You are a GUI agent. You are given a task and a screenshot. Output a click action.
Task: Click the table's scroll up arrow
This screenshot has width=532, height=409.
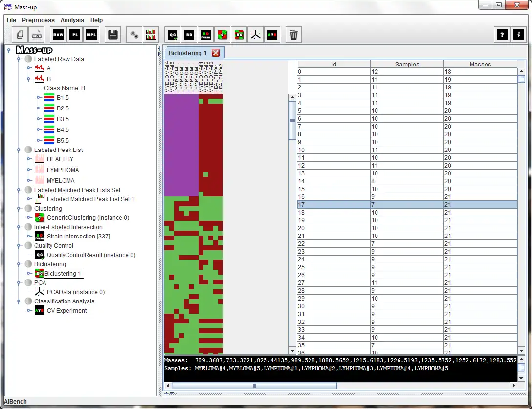click(521, 71)
